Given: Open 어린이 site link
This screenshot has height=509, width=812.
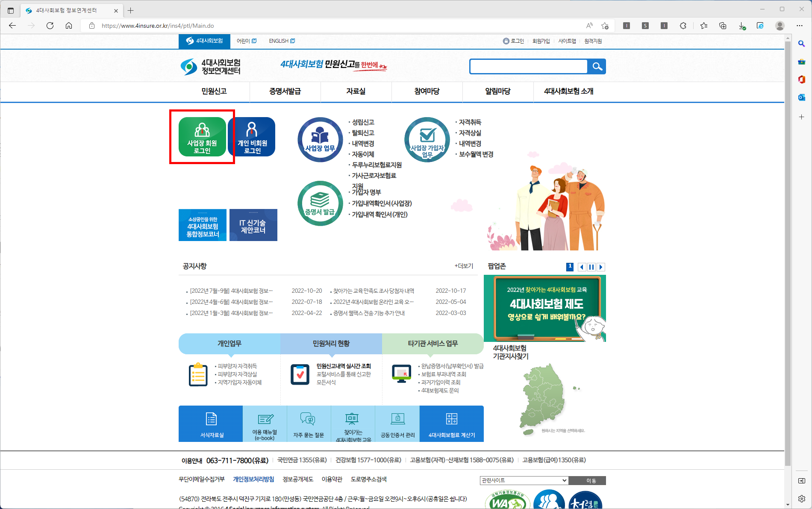Looking at the screenshot, I should click(x=247, y=41).
